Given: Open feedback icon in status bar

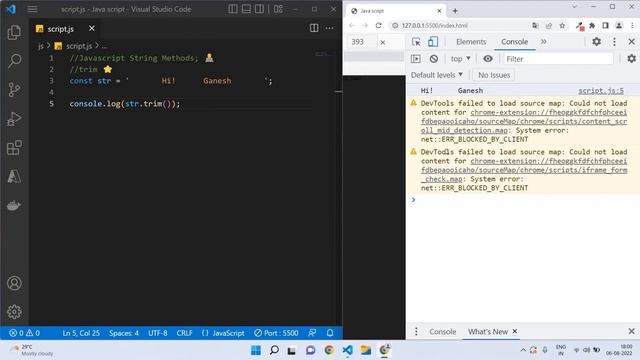Looking at the screenshot, I should click(x=312, y=333).
